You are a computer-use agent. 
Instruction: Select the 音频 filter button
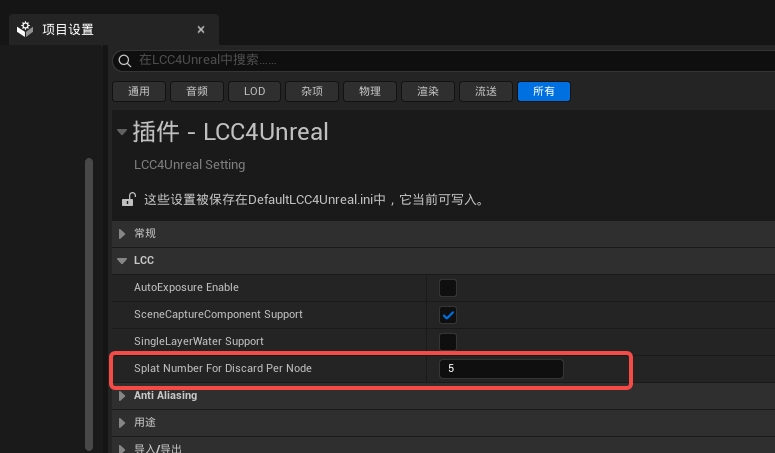click(197, 91)
